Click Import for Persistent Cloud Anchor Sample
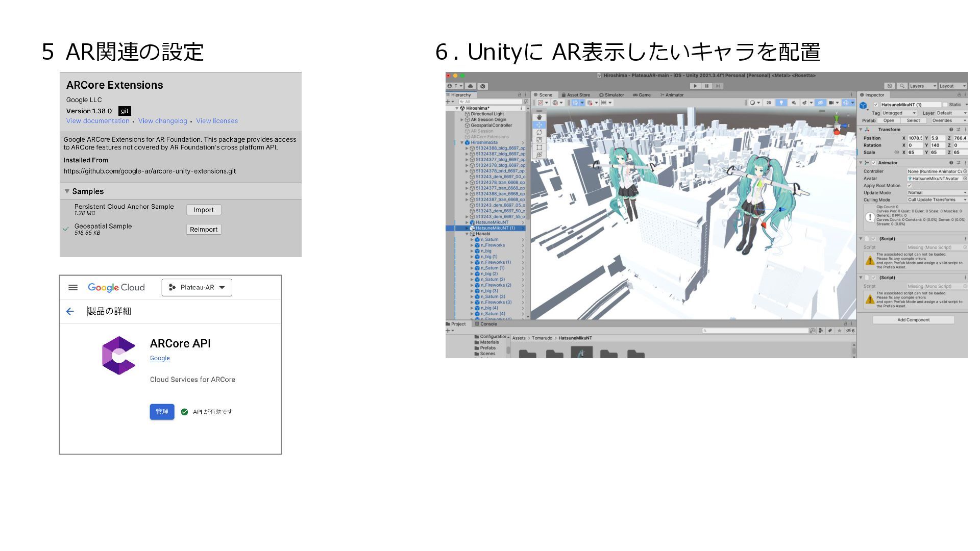The height and width of the screenshot is (551, 980). pos(204,210)
